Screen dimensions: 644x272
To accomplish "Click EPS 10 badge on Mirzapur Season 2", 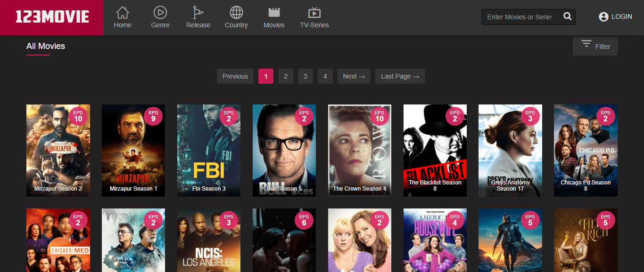I will tap(78, 116).
